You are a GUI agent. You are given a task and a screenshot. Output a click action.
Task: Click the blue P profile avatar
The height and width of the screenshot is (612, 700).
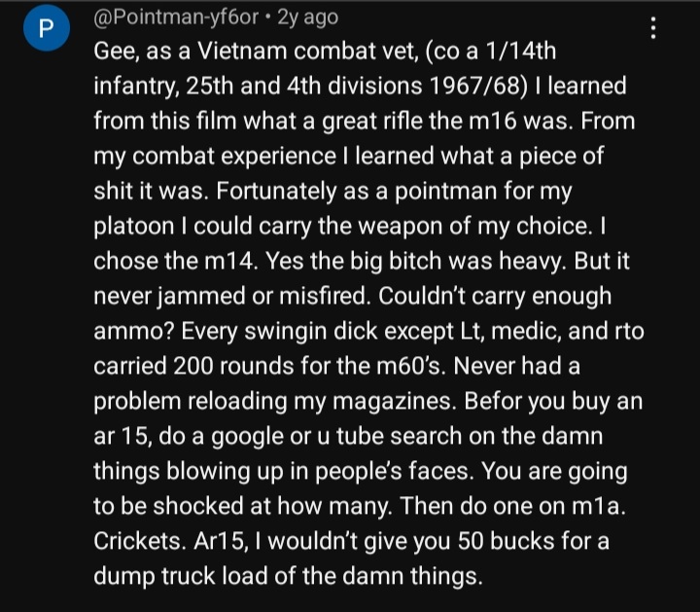click(x=47, y=28)
